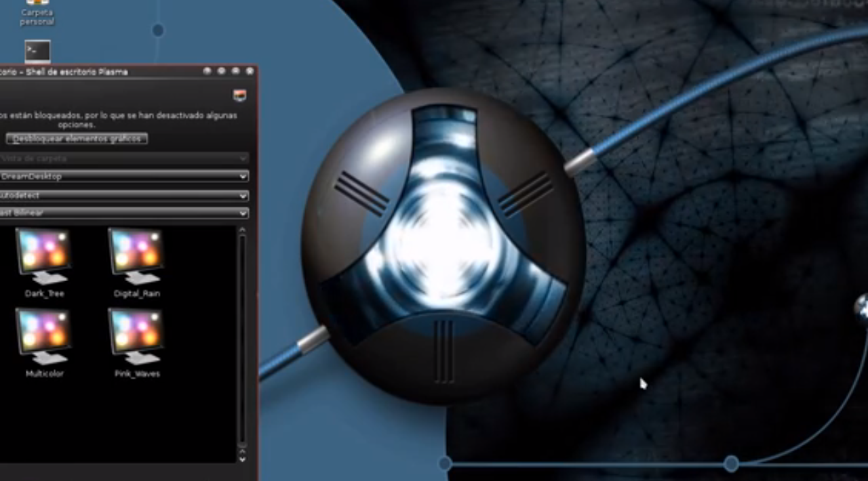The width and height of the screenshot is (868, 481).
Task: Close the Shell de escritorio Plasma window
Action: (x=250, y=71)
